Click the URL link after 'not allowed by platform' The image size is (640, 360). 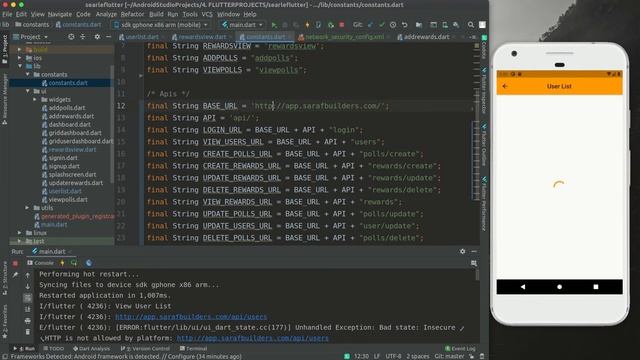[x=253, y=338]
